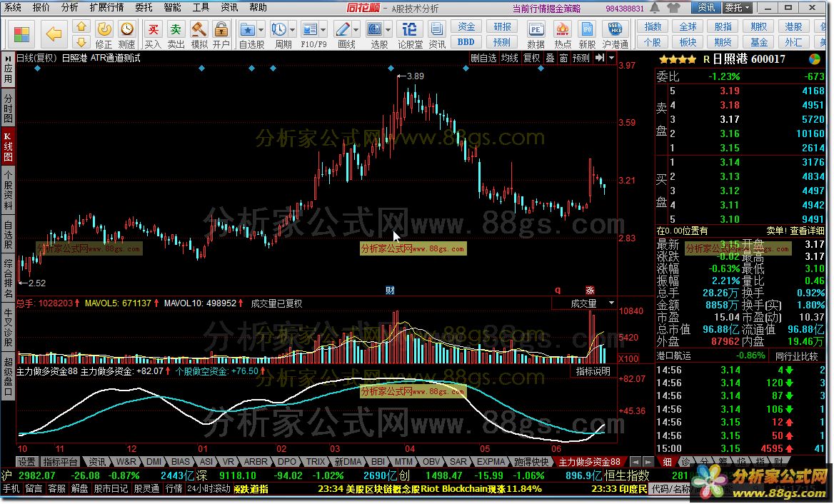Open the 系统 menu
The image size is (834, 504).
click(13, 7)
